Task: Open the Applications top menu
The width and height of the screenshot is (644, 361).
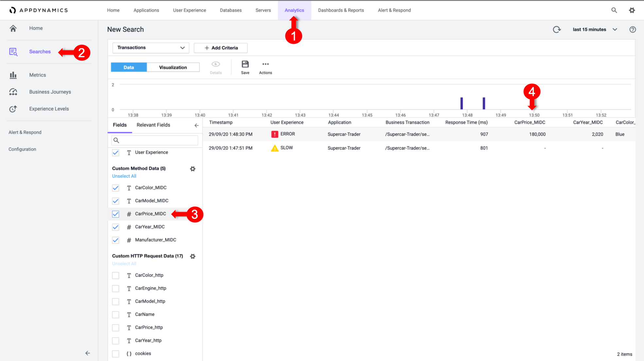Action: click(146, 10)
